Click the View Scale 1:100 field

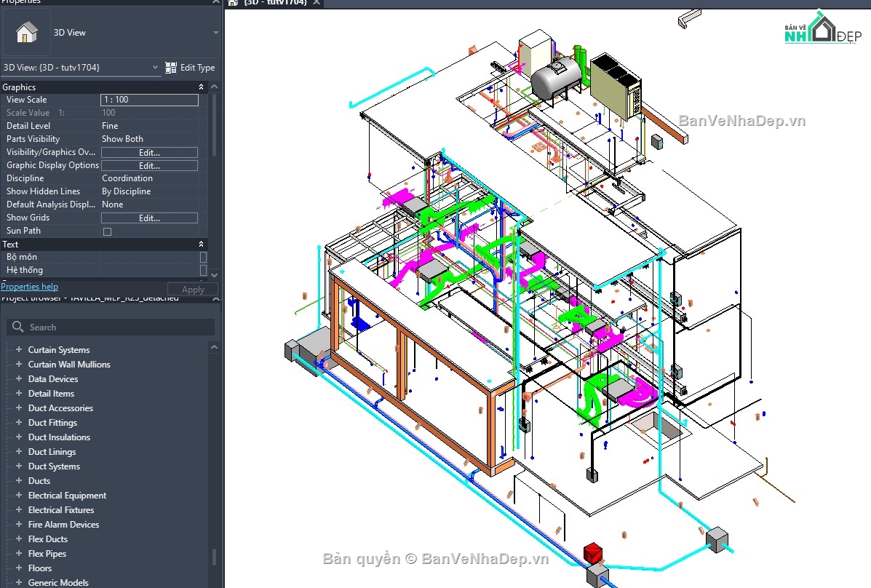149,100
